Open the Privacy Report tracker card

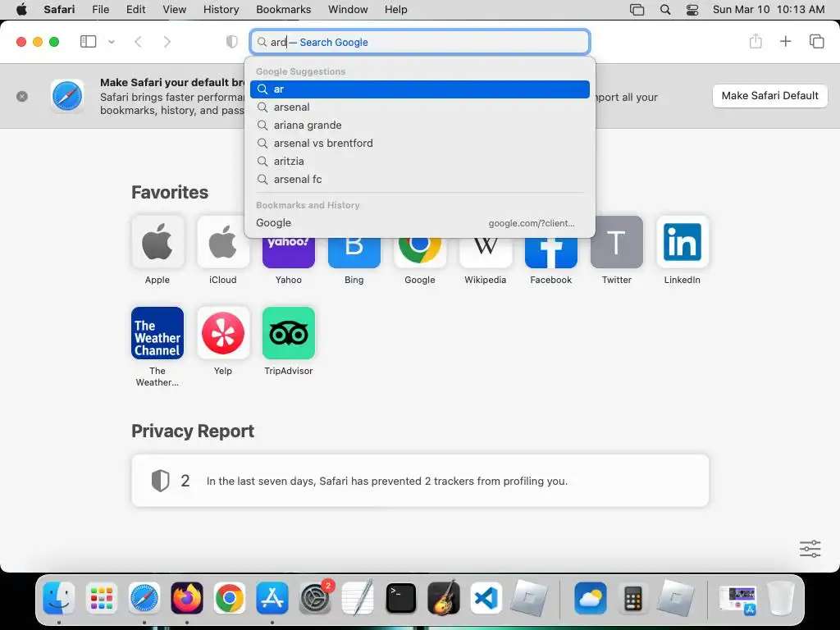420,481
